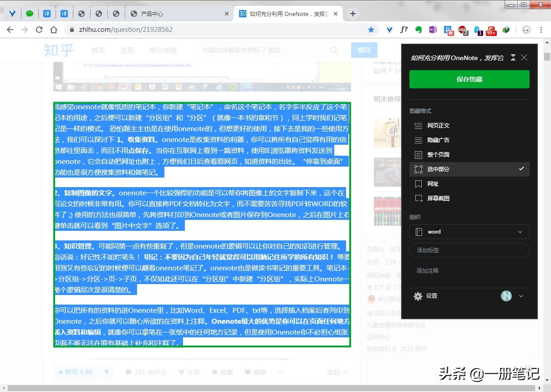Viewport: 551px width, 392px height.
Task: Click the 保存剪藏 save clip button
Action: click(x=469, y=79)
